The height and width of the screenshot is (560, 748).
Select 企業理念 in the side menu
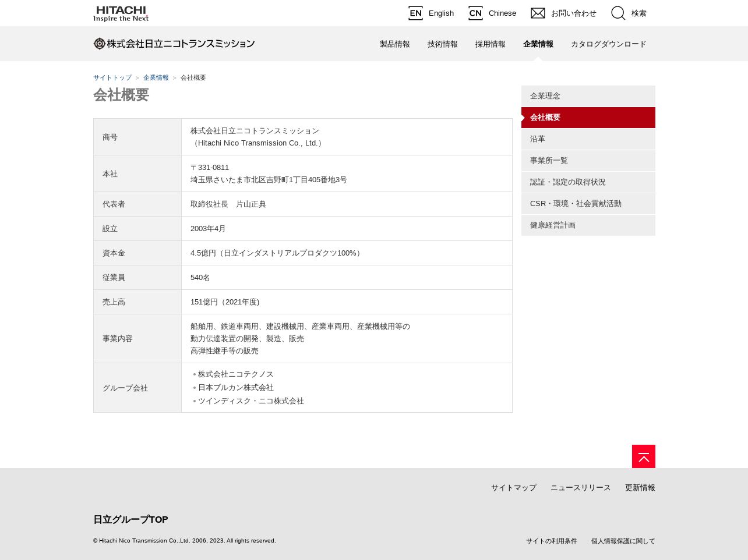(x=588, y=96)
